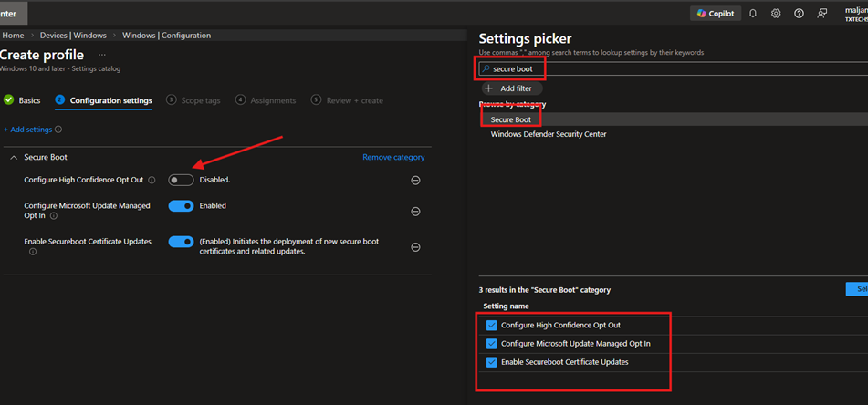Open the notifications bell
Image resolution: width=868 pixels, height=405 pixels.
click(x=753, y=14)
